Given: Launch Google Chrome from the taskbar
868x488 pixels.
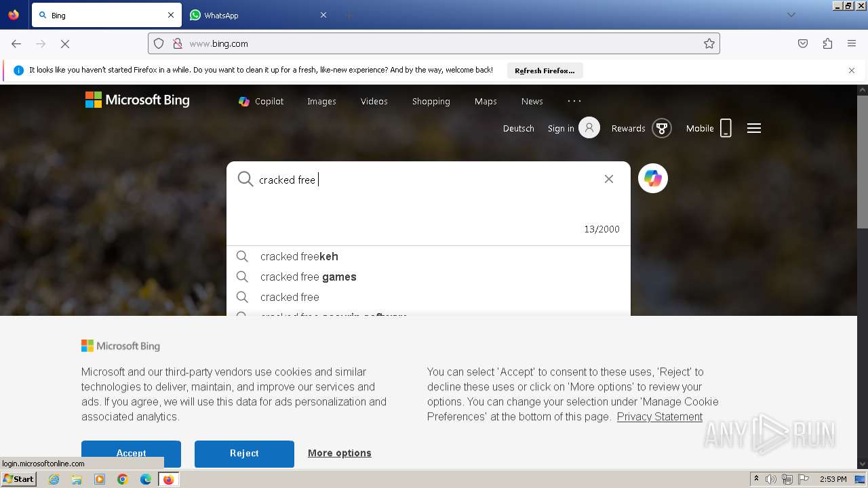Looking at the screenshot, I should [123, 479].
